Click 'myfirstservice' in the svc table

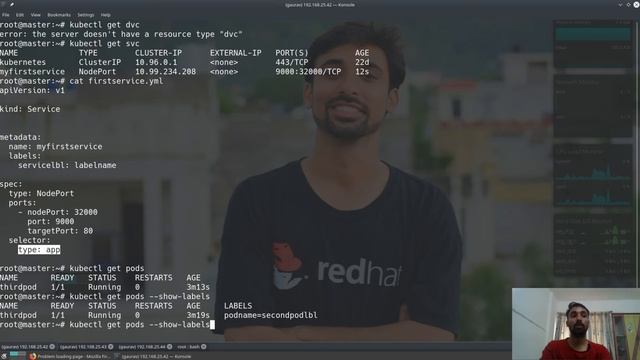coord(32,71)
